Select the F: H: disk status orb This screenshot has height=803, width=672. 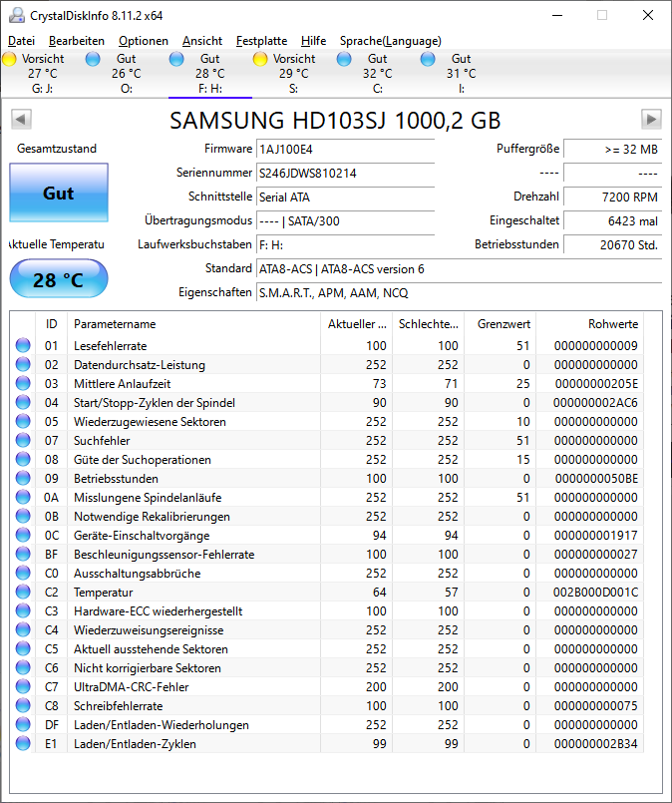point(176,59)
